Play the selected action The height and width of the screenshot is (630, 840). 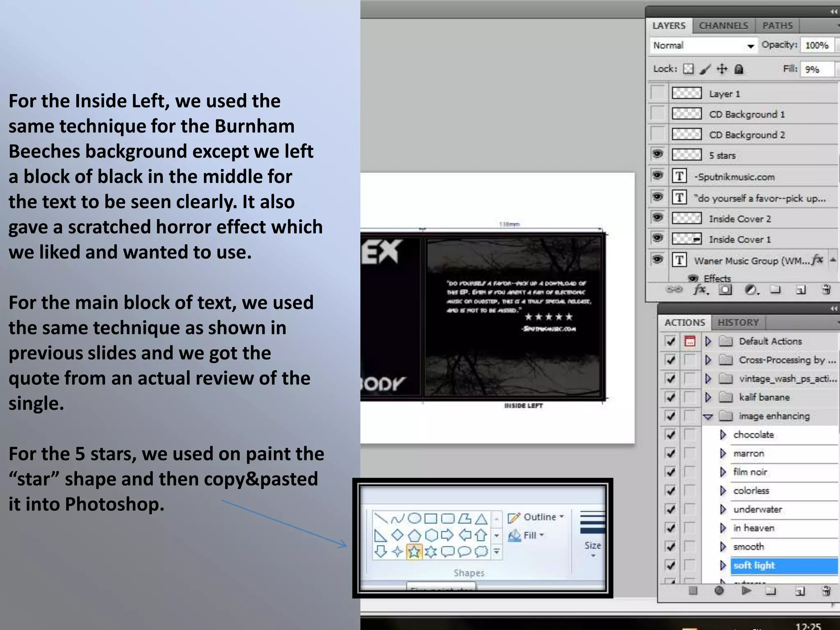pos(746,591)
